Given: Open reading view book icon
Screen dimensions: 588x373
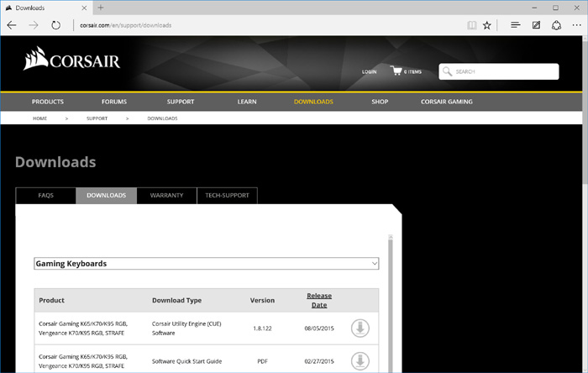Looking at the screenshot, I should click(x=472, y=25).
